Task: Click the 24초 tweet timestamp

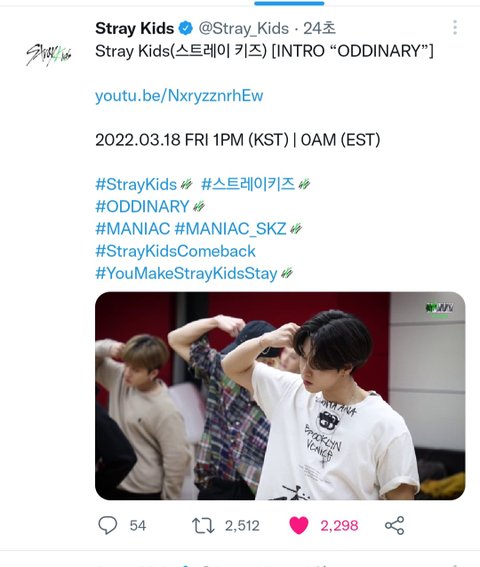Action: (x=320, y=28)
